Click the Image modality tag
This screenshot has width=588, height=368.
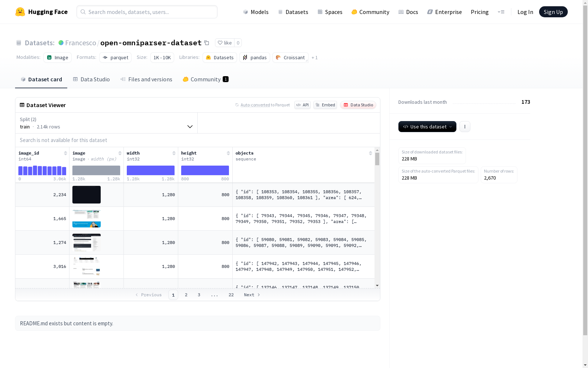click(x=58, y=57)
